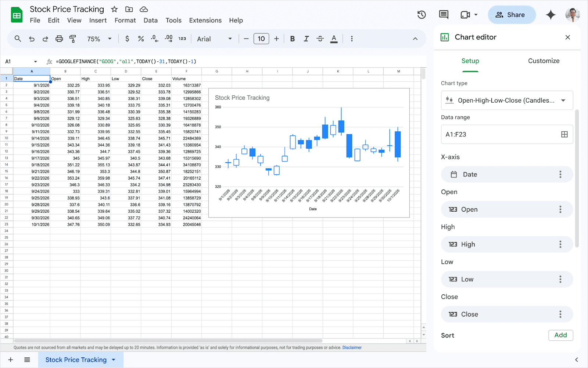Search the menus with magnifier icon
Screen dimensions: 588x368
click(18, 39)
